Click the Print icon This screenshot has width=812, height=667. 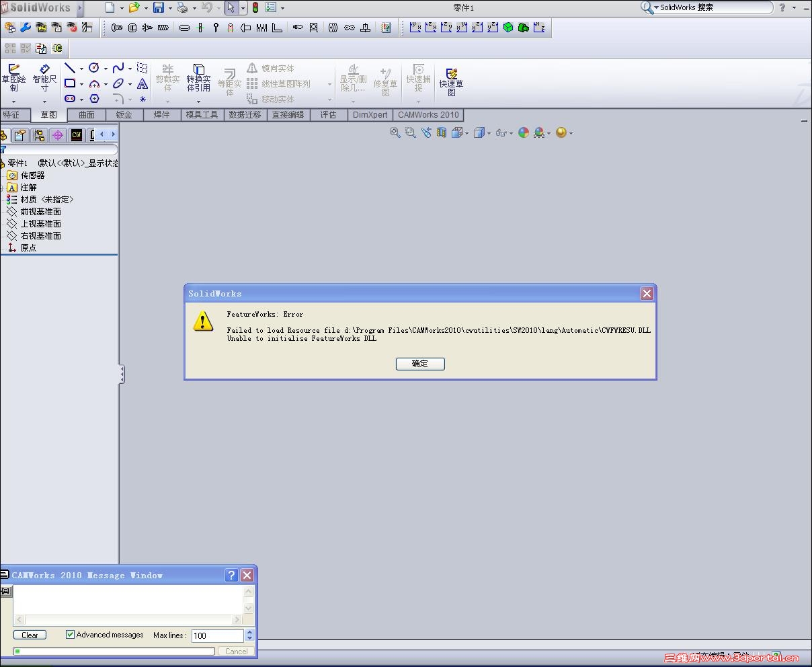pos(182,8)
